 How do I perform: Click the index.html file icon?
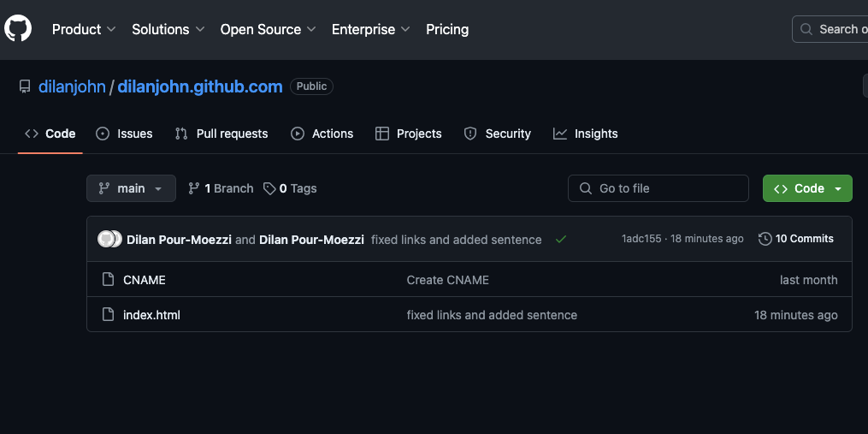tap(108, 315)
